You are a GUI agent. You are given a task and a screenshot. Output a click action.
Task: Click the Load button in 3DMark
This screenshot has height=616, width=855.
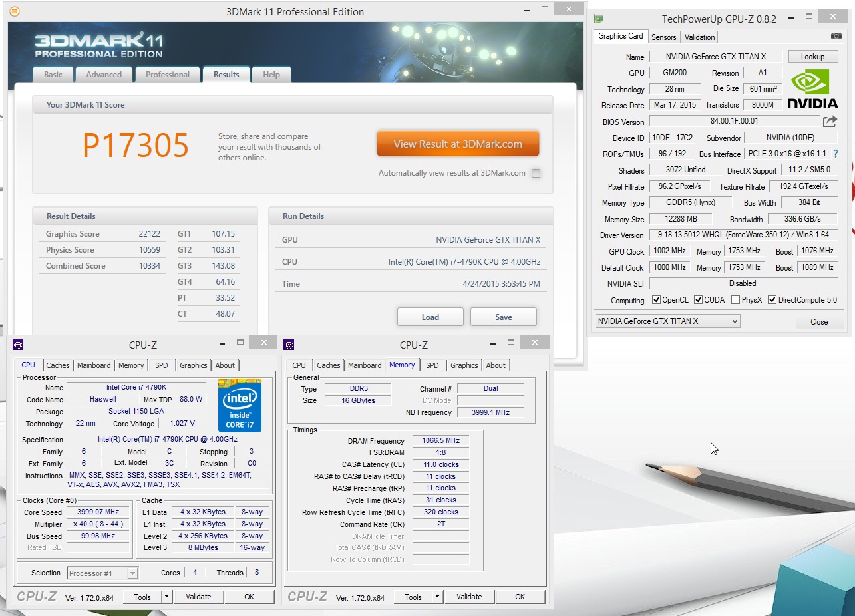coord(430,317)
